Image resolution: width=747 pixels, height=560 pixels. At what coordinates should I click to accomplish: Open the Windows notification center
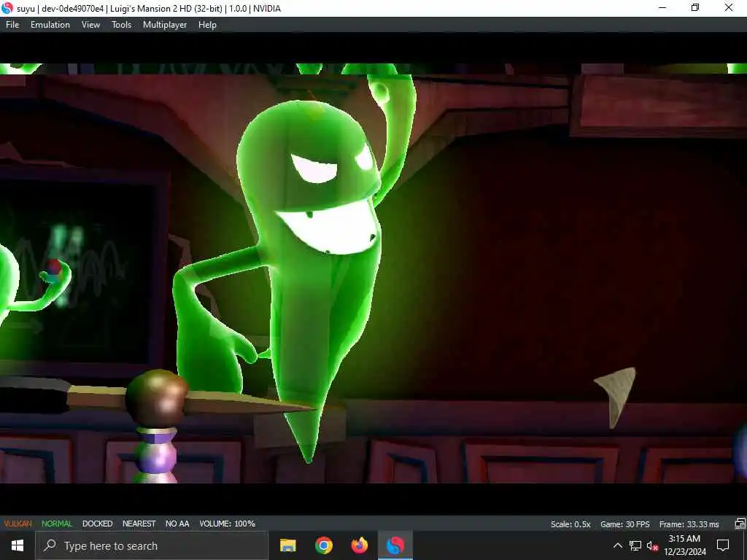(723, 545)
